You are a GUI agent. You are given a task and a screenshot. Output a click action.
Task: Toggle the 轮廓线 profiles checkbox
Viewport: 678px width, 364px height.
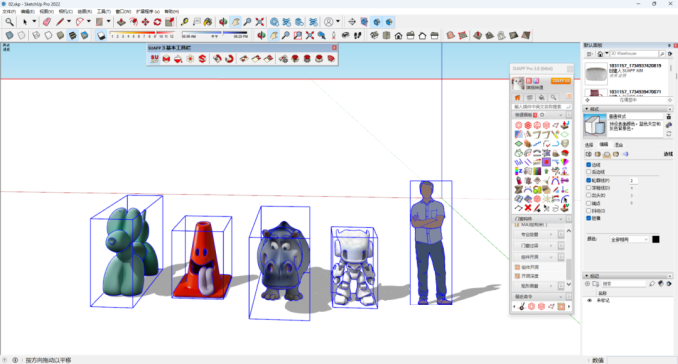tap(588, 180)
